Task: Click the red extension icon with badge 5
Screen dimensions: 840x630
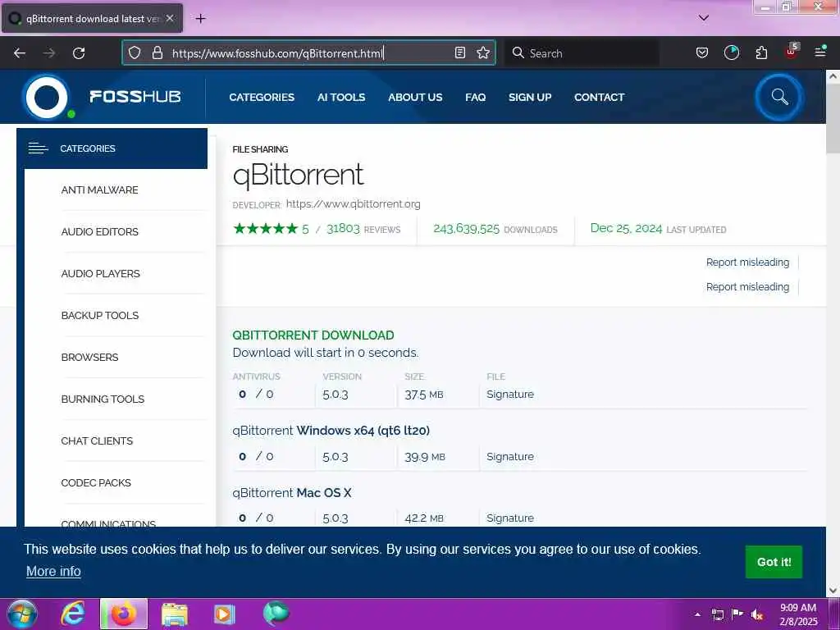Action: 792,51
